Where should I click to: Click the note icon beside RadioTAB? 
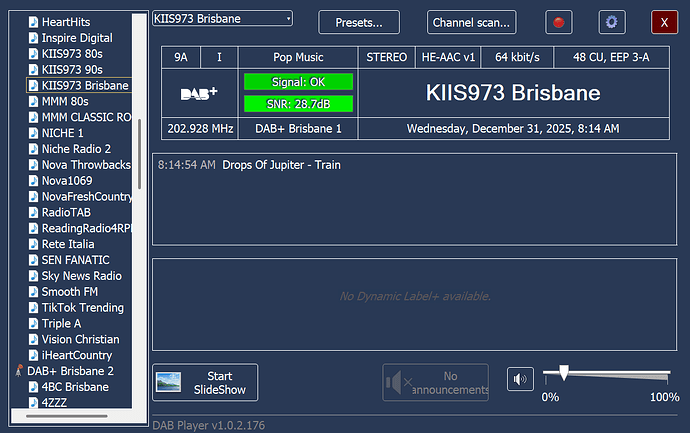tap(33, 212)
